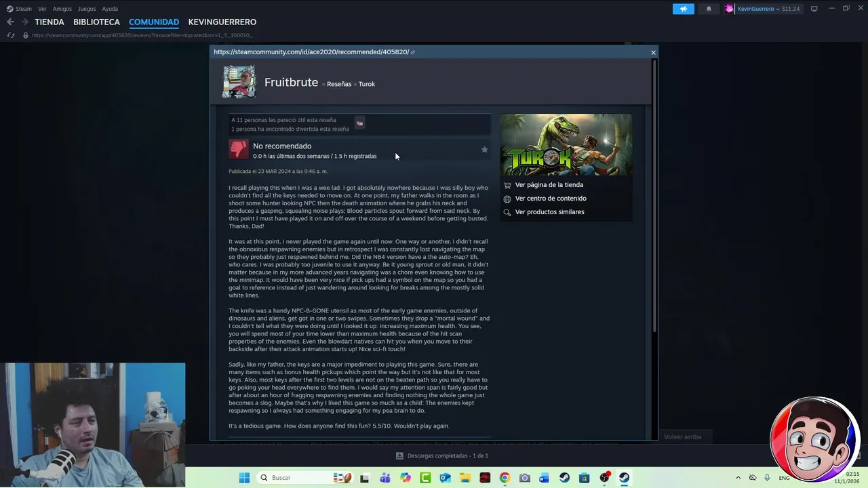Screen dimensions: 868x488
Task: Open the notifications bell
Action: [709, 9]
